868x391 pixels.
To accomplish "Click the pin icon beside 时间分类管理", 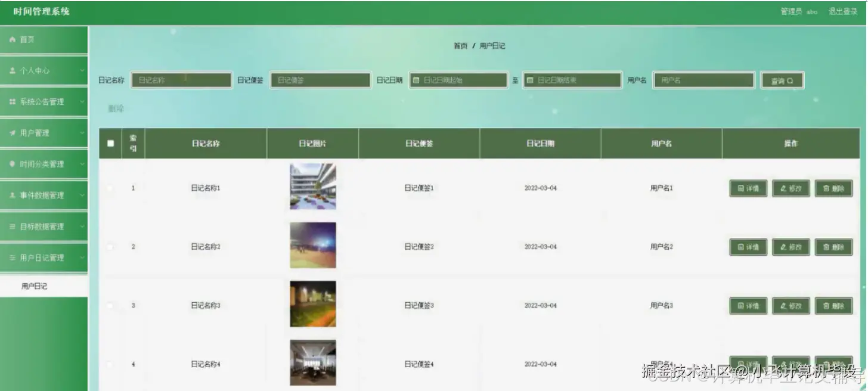I will pyautogui.click(x=13, y=164).
